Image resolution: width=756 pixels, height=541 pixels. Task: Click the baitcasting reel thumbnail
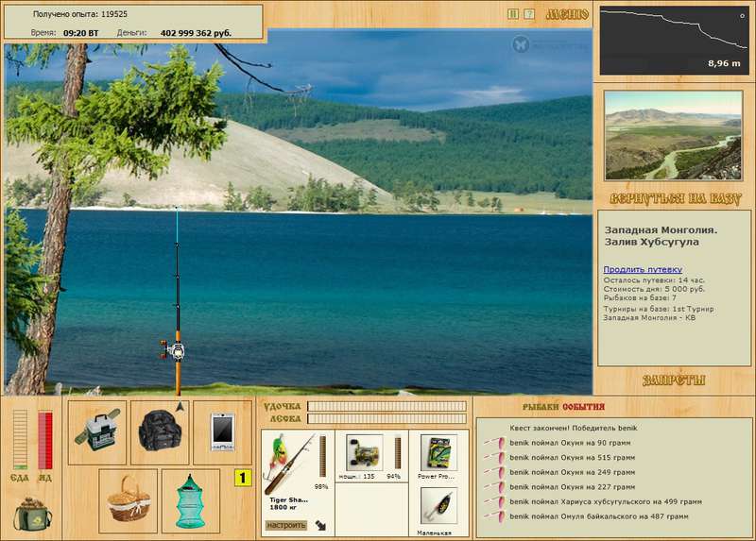365,452
